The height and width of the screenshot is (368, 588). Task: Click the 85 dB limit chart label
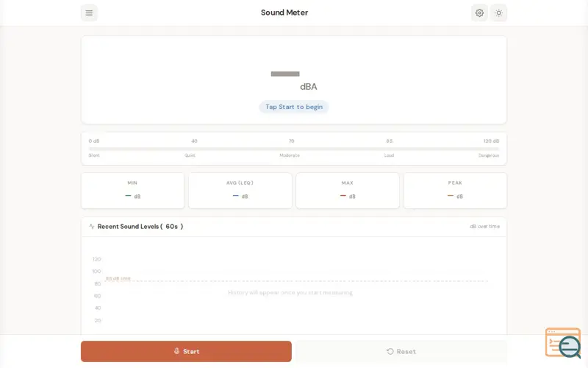point(118,278)
